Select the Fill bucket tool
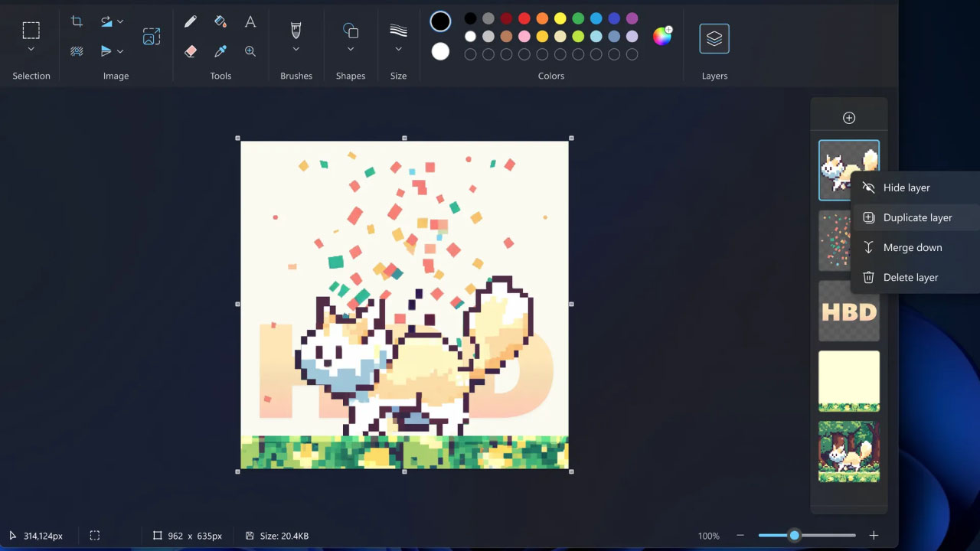Screen dimensions: 980x551 pos(220,22)
